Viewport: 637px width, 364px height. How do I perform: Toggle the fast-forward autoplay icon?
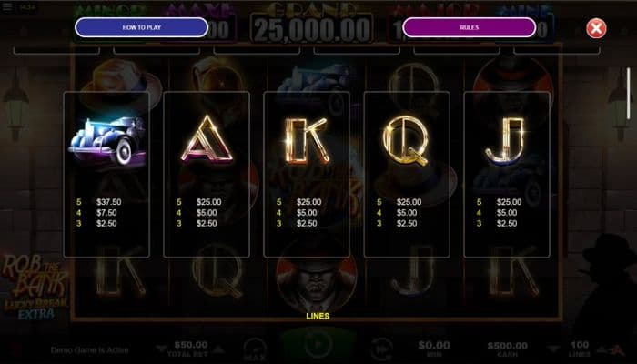(381, 349)
